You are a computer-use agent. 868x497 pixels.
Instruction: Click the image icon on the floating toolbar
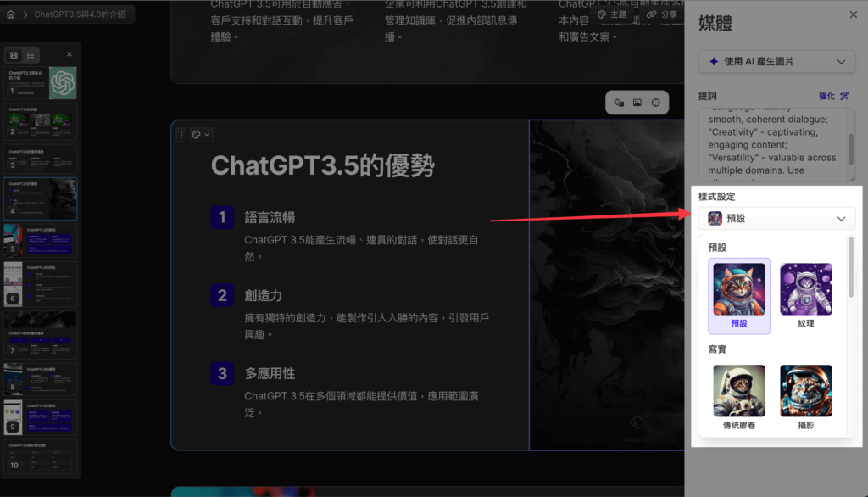pos(637,103)
